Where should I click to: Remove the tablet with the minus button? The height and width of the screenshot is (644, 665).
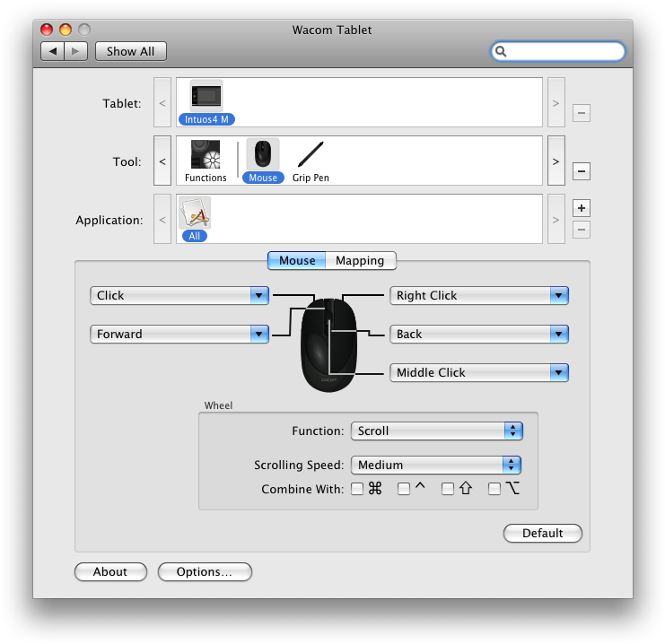click(582, 113)
